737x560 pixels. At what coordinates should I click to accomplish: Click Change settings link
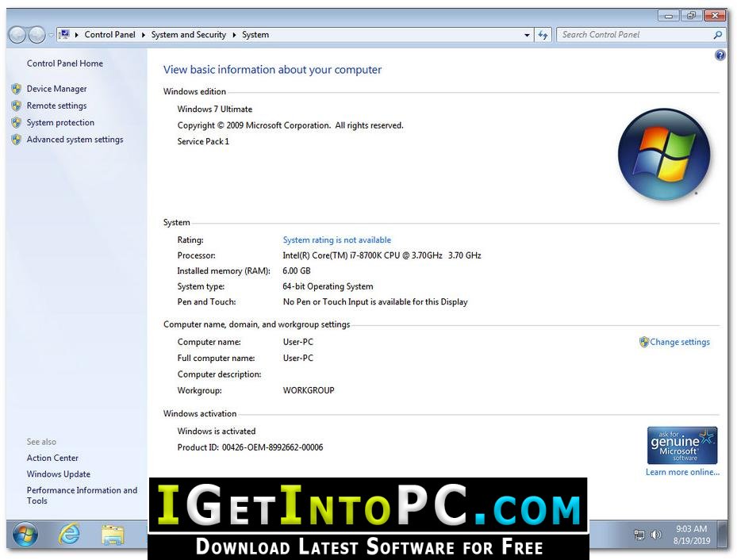point(680,342)
